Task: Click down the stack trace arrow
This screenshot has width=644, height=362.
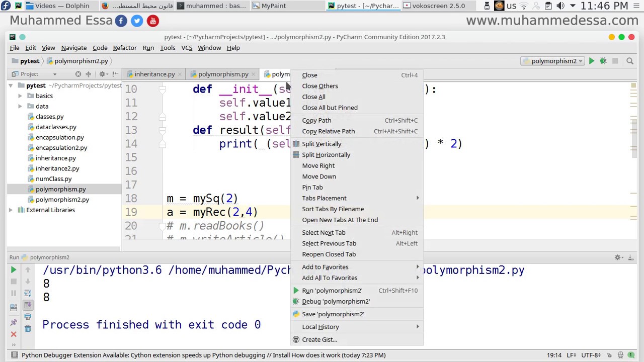Action: (28, 282)
